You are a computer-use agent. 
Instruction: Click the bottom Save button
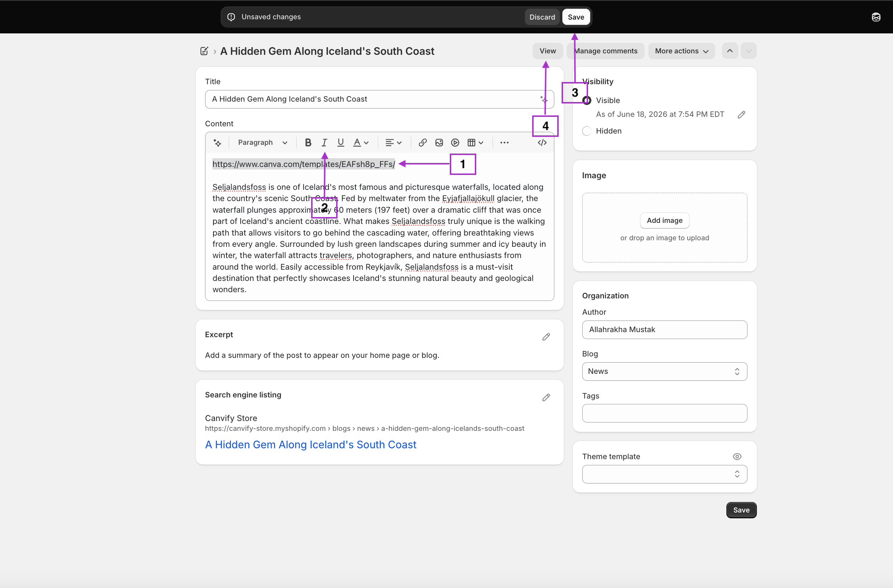coord(741,510)
